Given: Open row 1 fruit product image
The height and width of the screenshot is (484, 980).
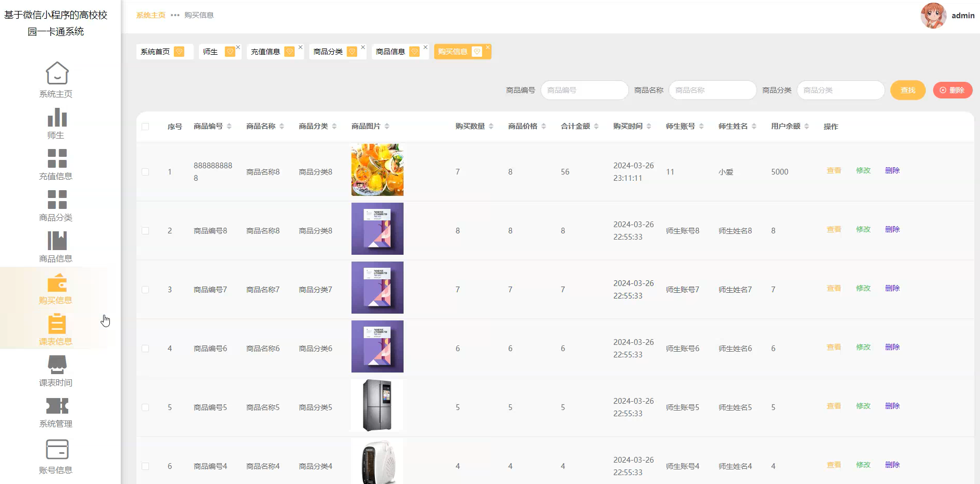Looking at the screenshot, I should tap(378, 170).
